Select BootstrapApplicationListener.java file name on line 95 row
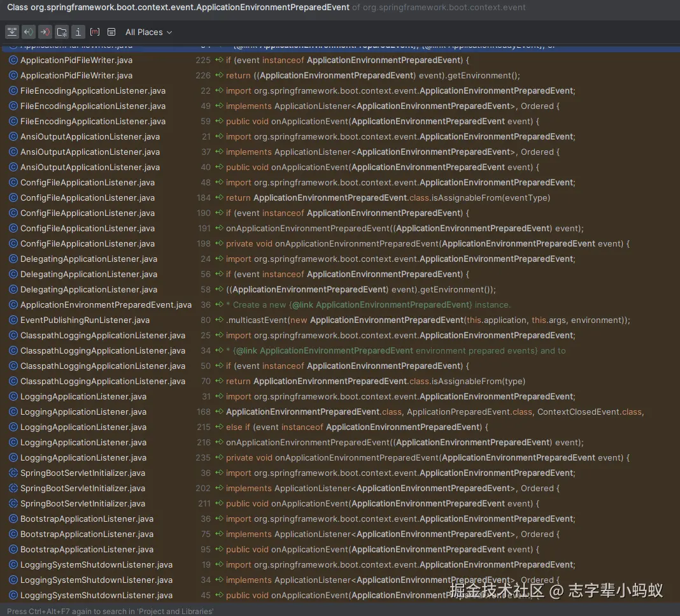 tap(87, 550)
